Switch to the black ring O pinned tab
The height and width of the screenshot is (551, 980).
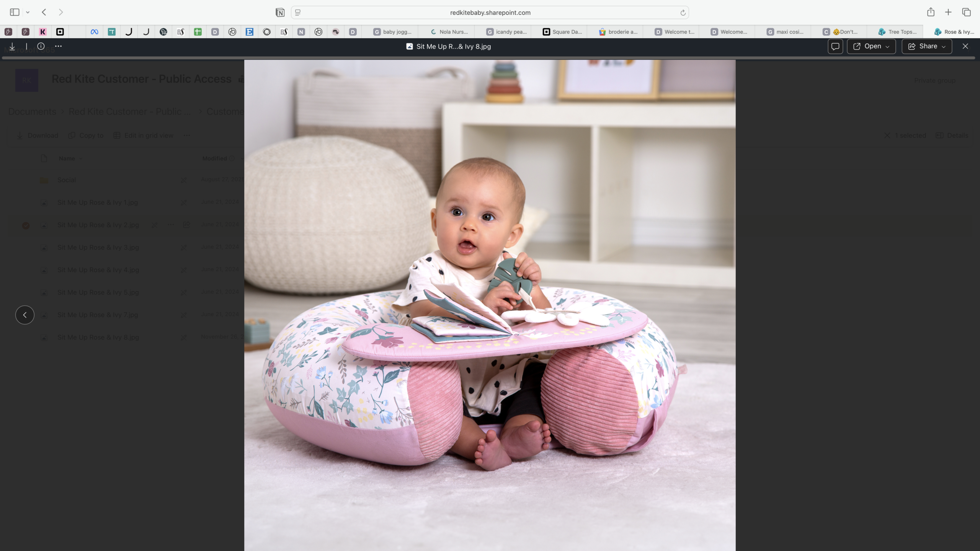pyautogui.click(x=266, y=32)
